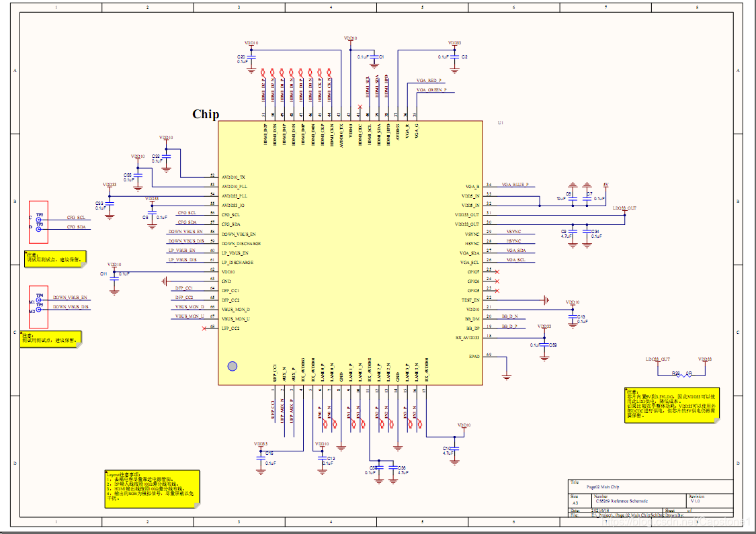Screen dimensions: 756x534
Task: Select capacitor C33 symbol
Action: [110, 204]
